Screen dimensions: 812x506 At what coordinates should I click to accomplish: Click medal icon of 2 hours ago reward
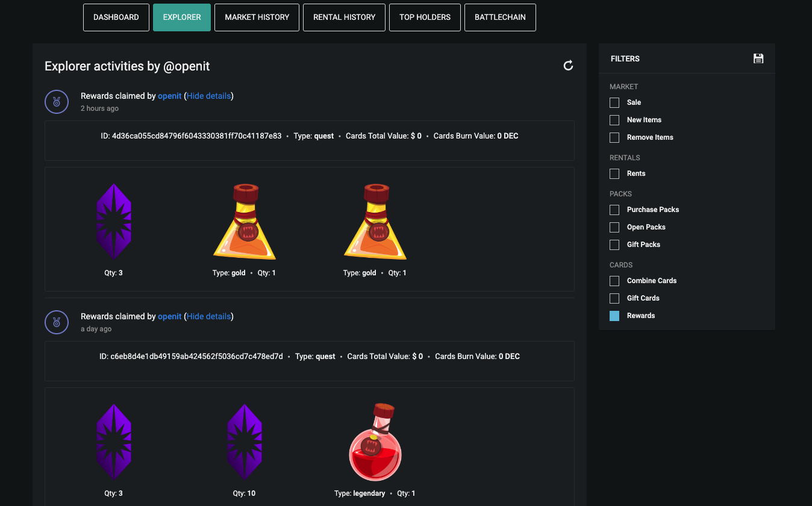56,102
